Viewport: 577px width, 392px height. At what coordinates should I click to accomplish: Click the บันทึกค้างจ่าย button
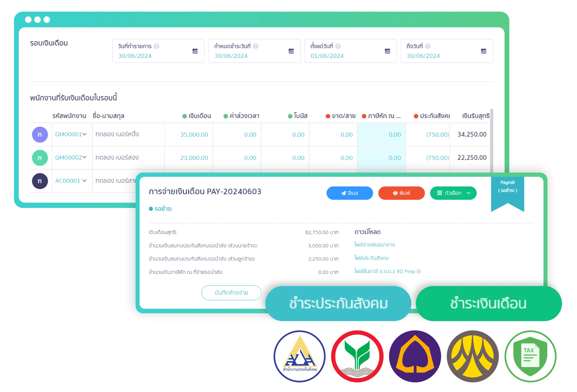point(231,292)
